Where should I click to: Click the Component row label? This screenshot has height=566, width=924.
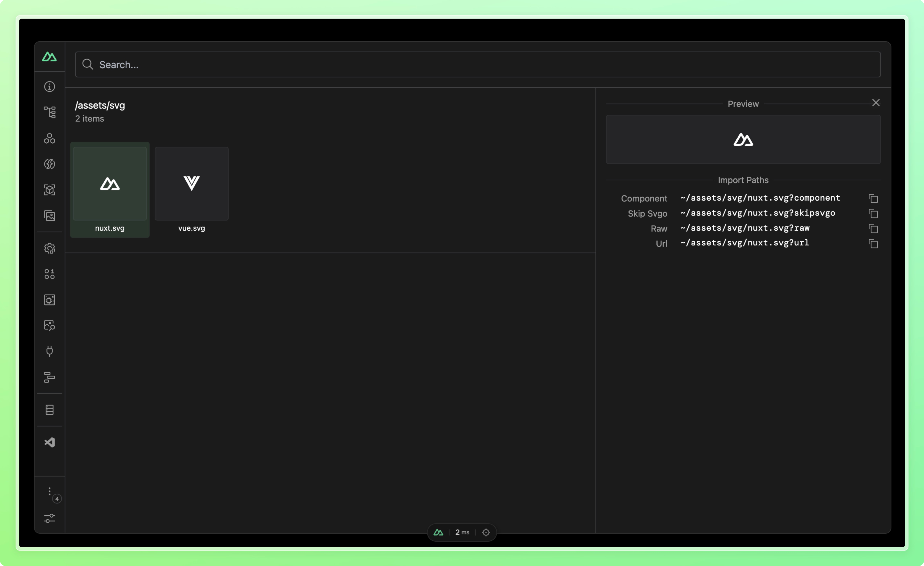click(x=644, y=199)
